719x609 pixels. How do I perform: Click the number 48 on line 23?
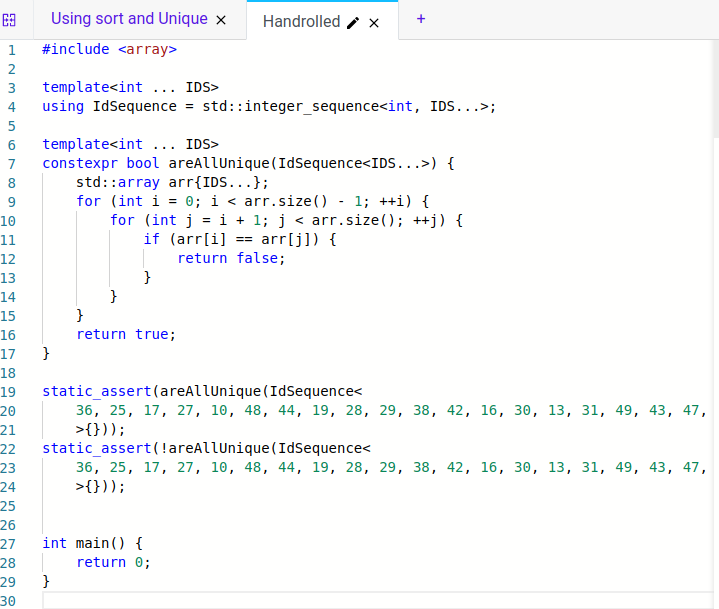(253, 467)
